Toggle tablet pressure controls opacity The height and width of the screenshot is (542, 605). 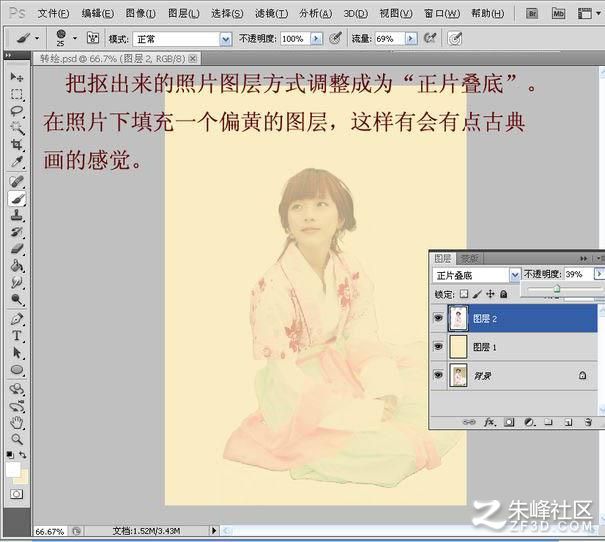[x=335, y=38]
